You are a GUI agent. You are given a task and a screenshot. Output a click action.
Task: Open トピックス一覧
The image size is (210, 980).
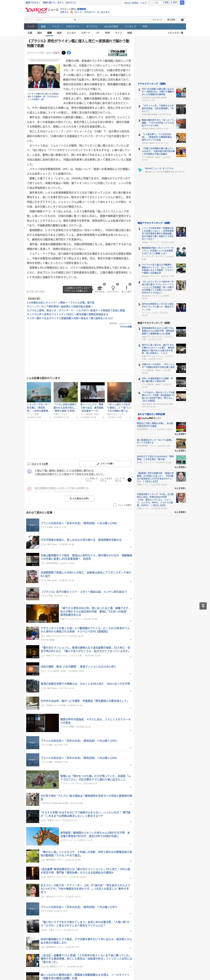point(175,33)
